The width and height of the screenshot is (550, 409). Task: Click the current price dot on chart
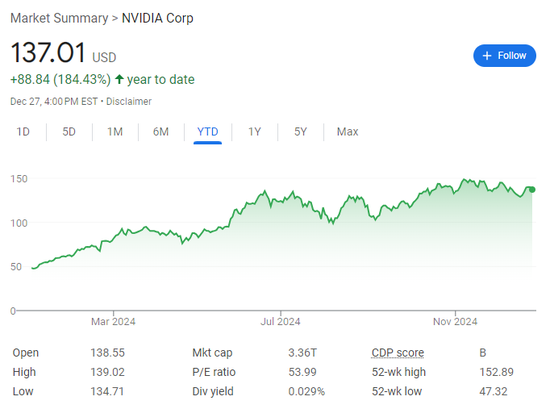[532, 190]
